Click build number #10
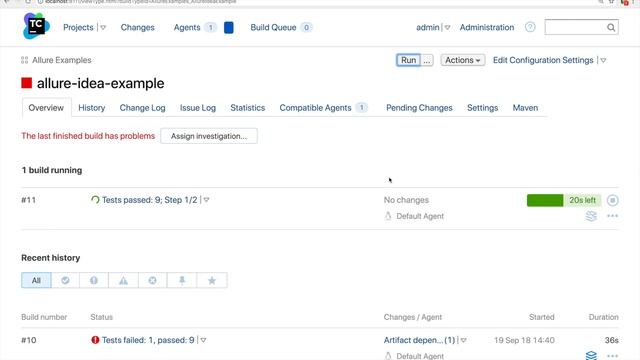The width and height of the screenshot is (640, 360). point(29,340)
